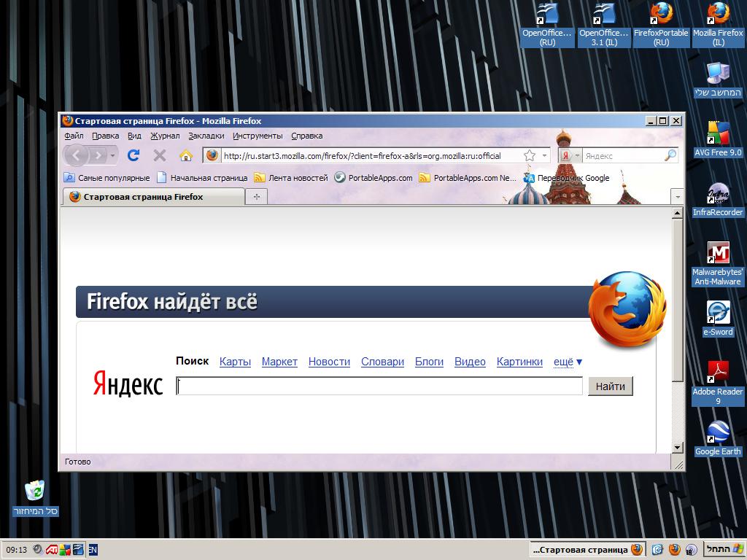Open Google Earth desktop icon
The image size is (747, 560).
718,433
